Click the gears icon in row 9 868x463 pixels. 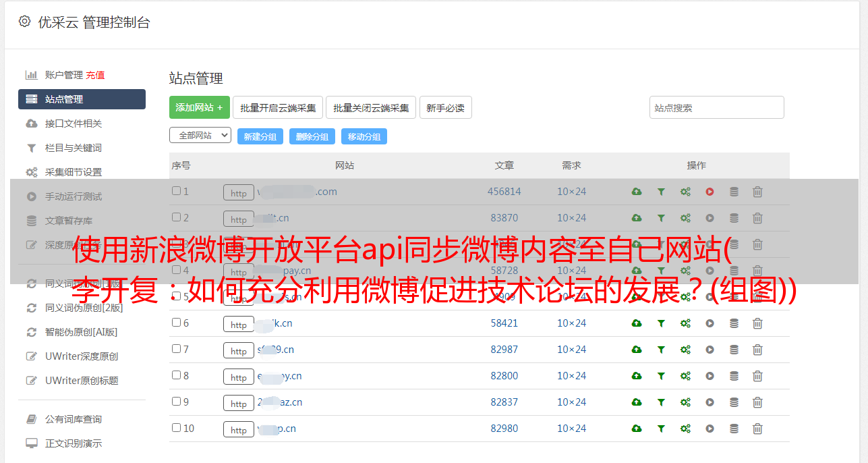click(685, 402)
